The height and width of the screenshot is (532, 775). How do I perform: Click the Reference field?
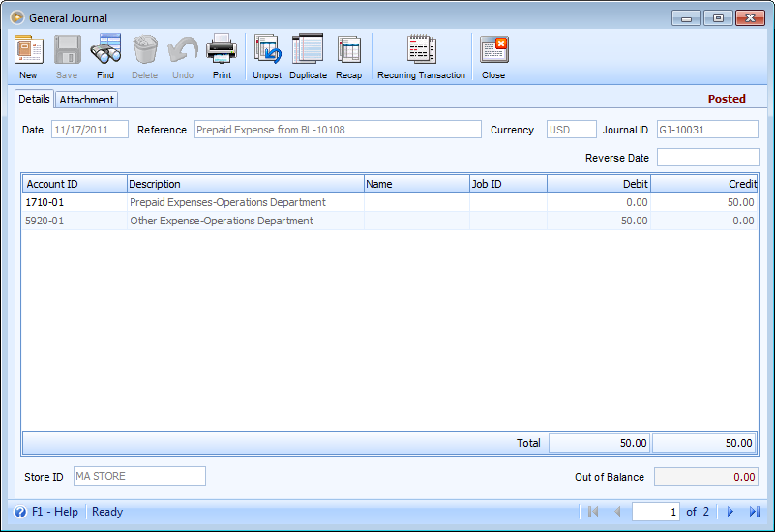[338, 130]
